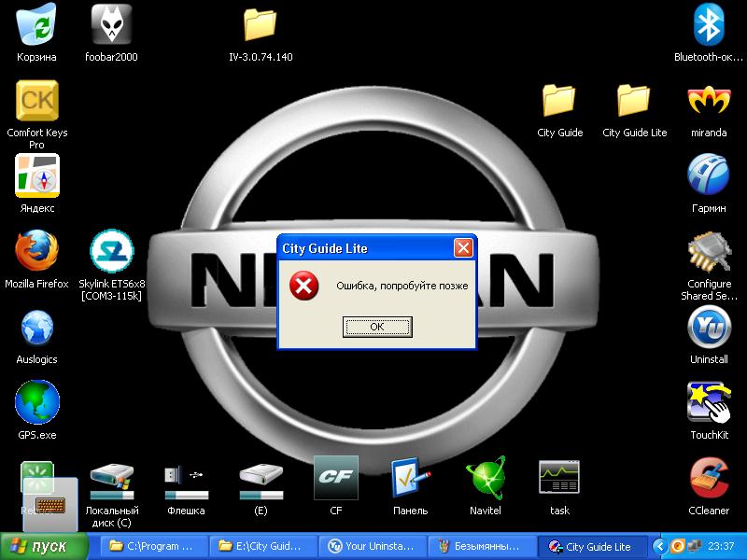The height and width of the screenshot is (560, 747).
Task: Open the TouchKit desktop icon
Action: [x=709, y=401]
